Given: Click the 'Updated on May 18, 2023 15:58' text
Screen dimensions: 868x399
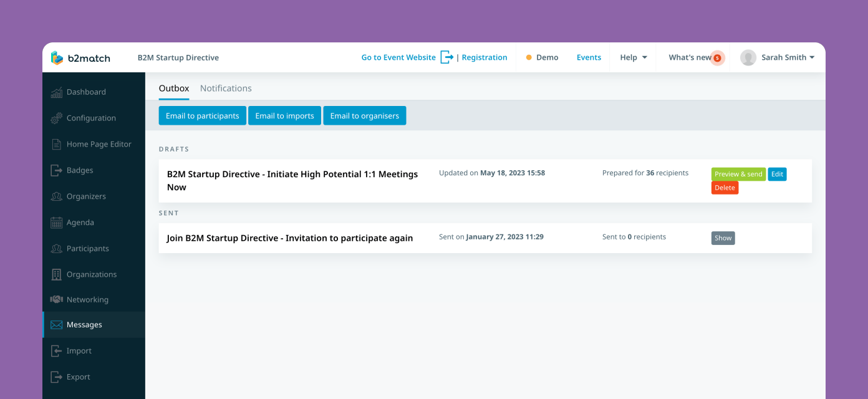Looking at the screenshot, I should pos(492,173).
